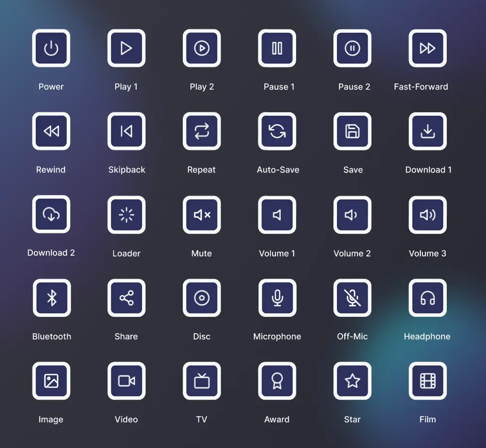This screenshot has width=486, height=448.
Task: Activate the Fast-Forward icon
Action: 428,48
